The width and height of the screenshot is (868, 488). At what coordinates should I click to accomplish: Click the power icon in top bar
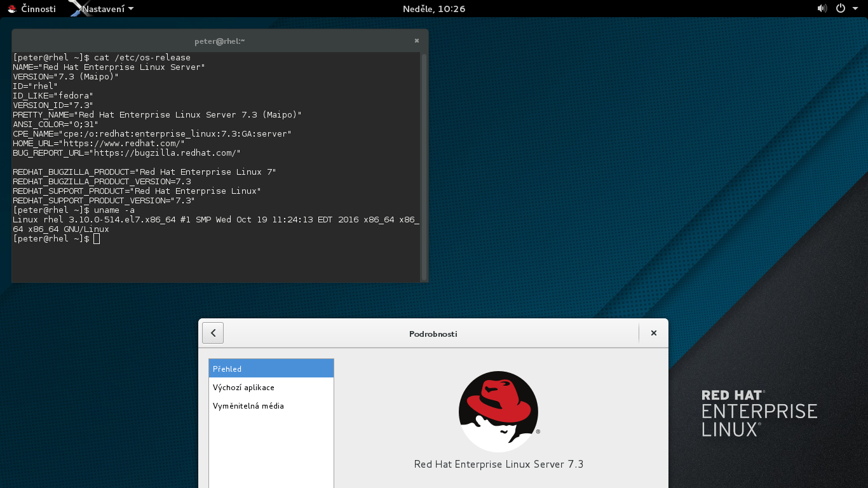(x=841, y=9)
